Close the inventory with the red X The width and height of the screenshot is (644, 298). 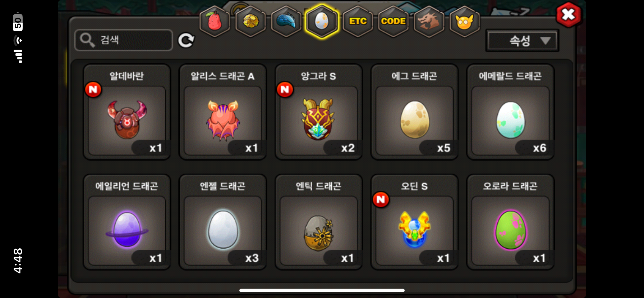click(x=568, y=15)
